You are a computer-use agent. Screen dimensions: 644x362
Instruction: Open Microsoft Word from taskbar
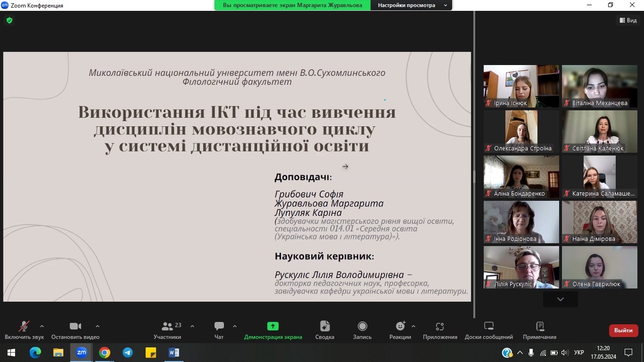173,353
